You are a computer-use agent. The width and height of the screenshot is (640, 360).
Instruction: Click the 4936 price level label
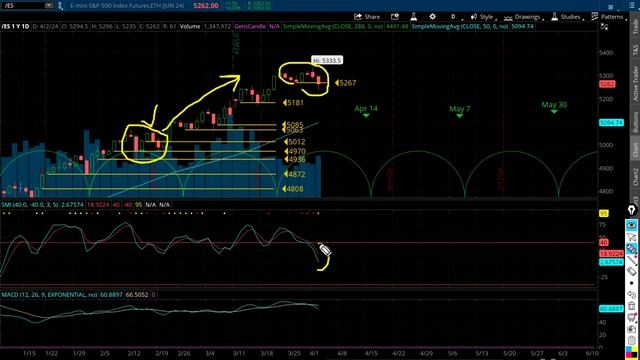pos(295,159)
